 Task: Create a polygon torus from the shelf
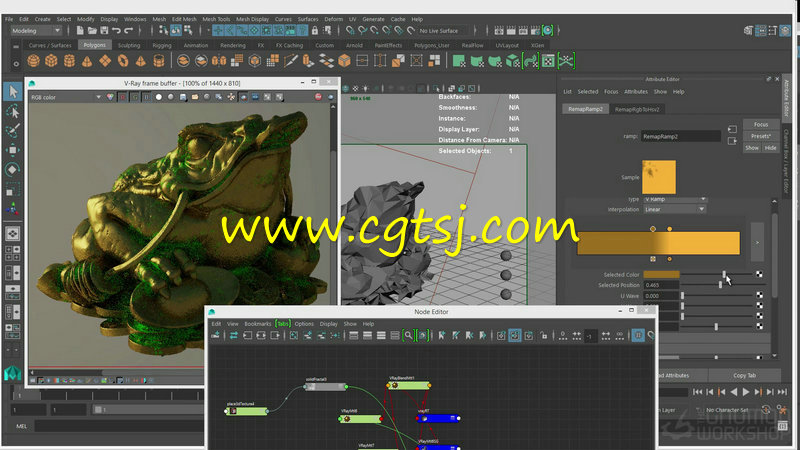click(123, 61)
